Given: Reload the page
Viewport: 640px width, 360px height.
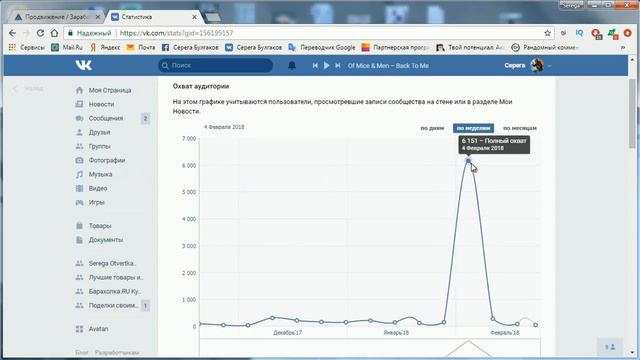Looking at the screenshot, I should click(x=40, y=33).
